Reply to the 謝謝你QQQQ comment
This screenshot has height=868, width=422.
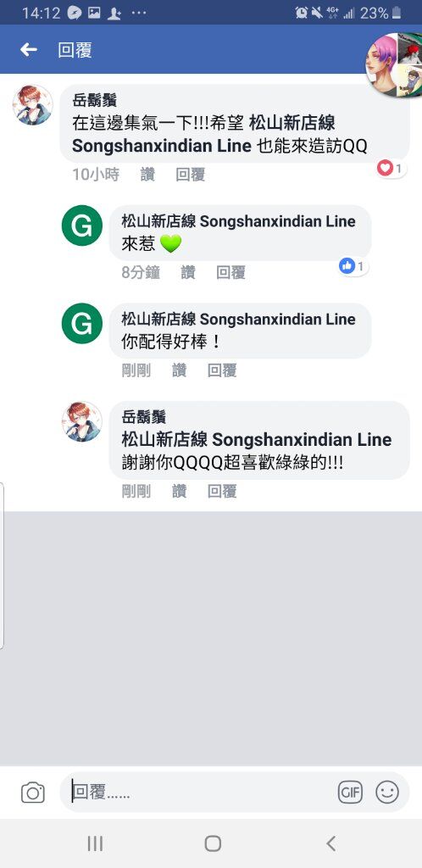click(222, 491)
